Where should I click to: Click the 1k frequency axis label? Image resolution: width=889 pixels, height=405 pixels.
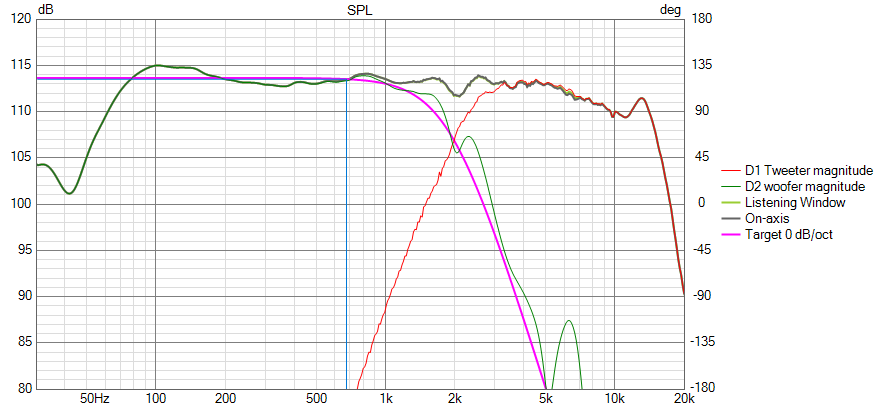point(386,398)
